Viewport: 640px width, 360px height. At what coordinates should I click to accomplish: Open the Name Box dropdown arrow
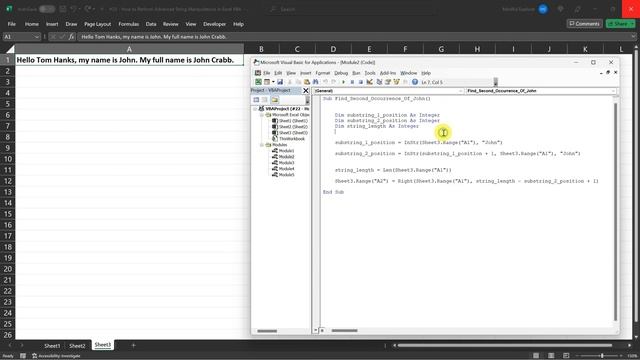tap(36, 37)
